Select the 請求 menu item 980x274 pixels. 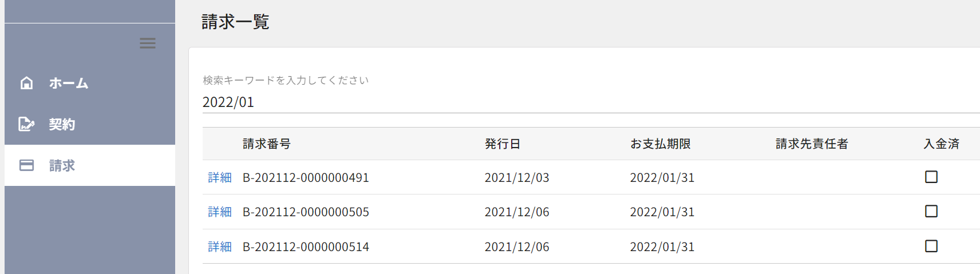[62, 166]
